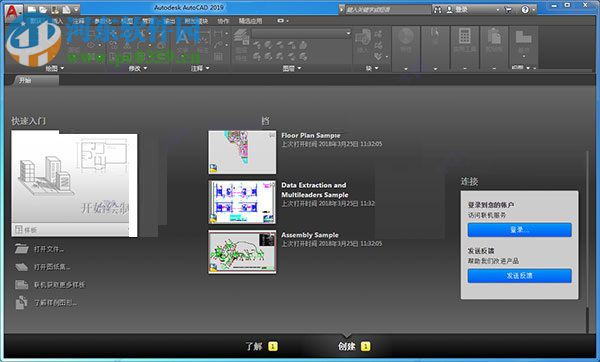The image size is (600, 362).
Task: Switch to the 插入 ribbon tab
Action: tap(58, 21)
